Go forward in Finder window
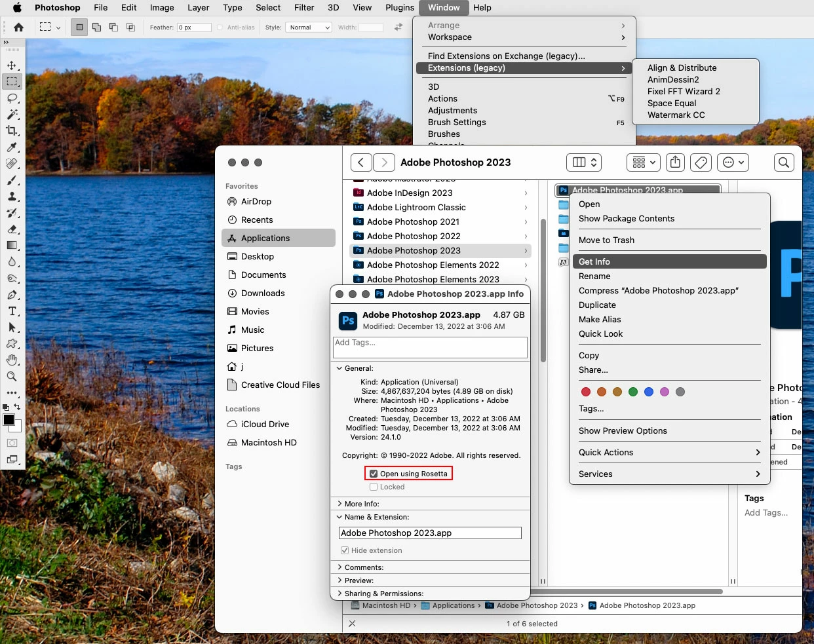 pos(384,162)
